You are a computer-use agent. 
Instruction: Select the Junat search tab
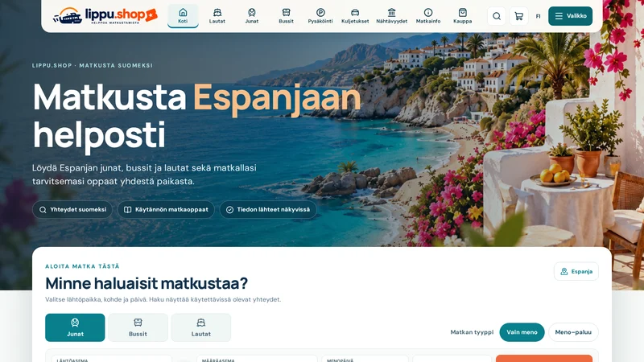pyautogui.click(x=75, y=327)
